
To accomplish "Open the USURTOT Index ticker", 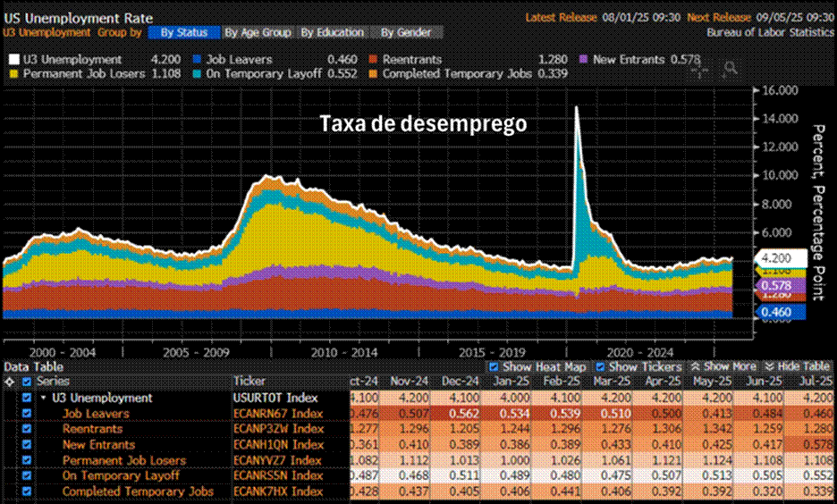I will (x=273, y=399).
